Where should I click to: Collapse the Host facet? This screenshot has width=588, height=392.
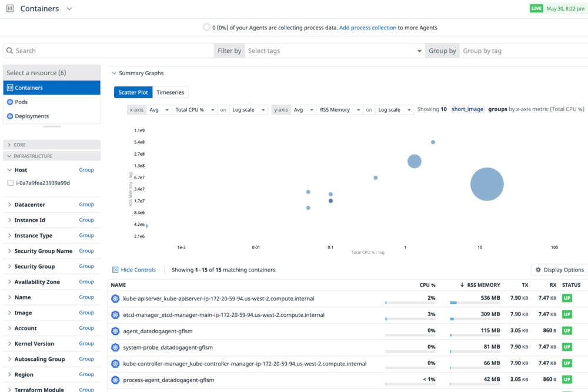tap(10, 170)
